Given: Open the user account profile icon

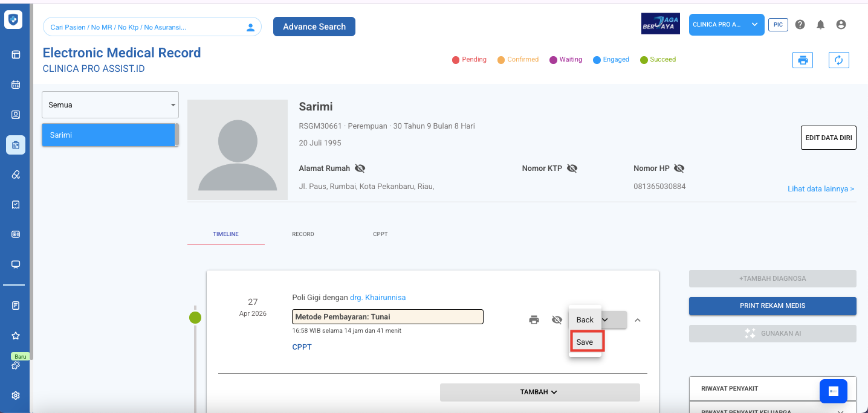Looking at the screenshot, I should click(840, 25).
